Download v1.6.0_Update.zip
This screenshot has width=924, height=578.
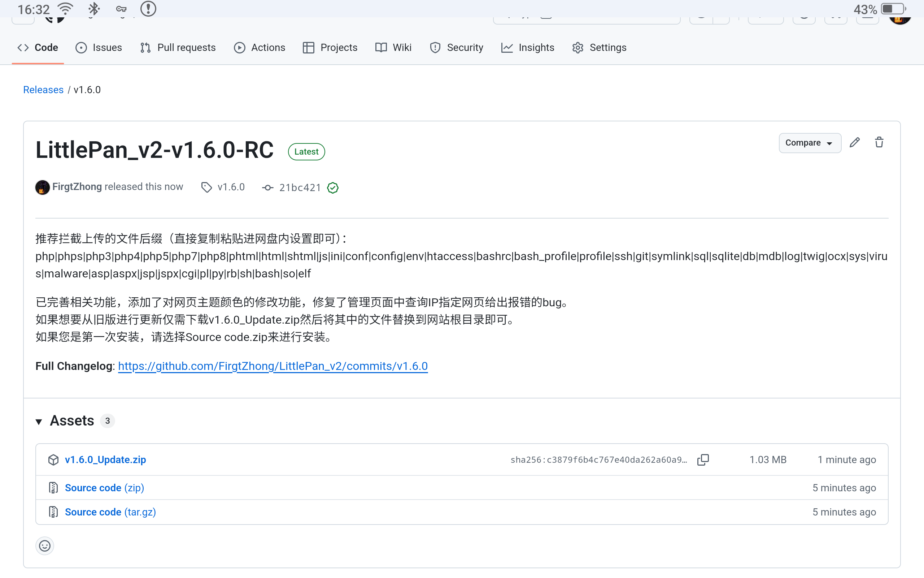tap(105, 460)
